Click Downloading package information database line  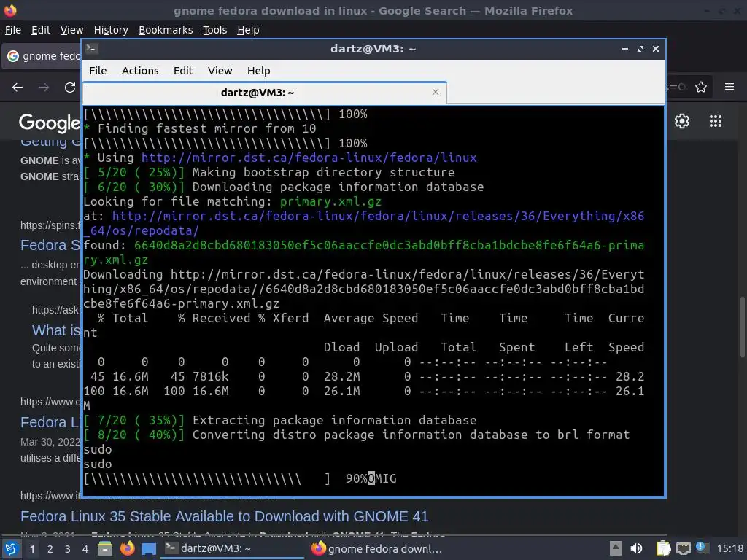point(284,187)
